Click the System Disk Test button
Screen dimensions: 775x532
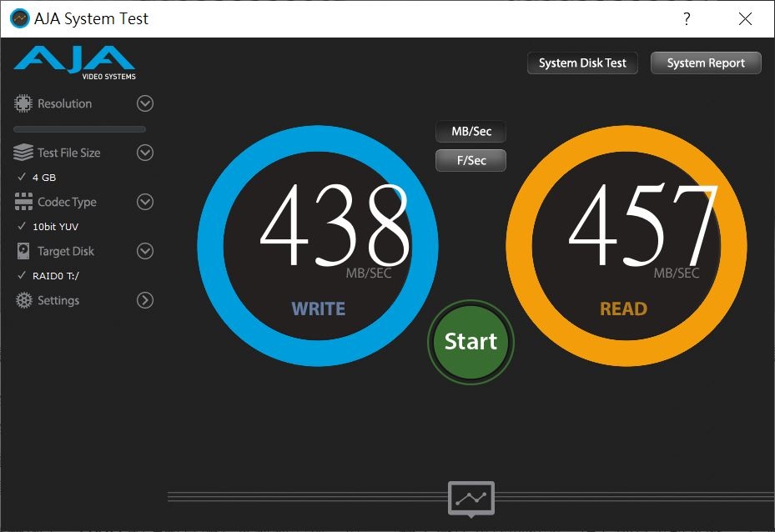click(x=582, y=63)
